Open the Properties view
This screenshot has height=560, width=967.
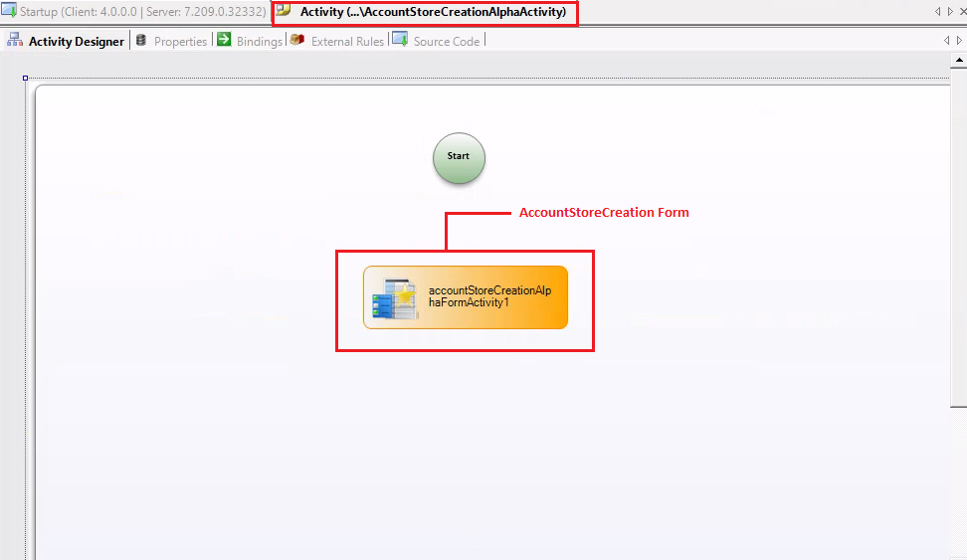[180, 42]
